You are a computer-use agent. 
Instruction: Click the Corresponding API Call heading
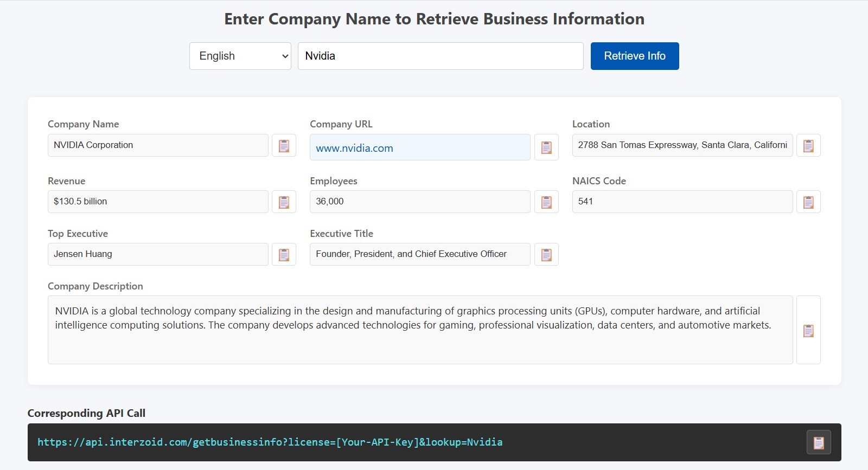(x=86, y=413)
